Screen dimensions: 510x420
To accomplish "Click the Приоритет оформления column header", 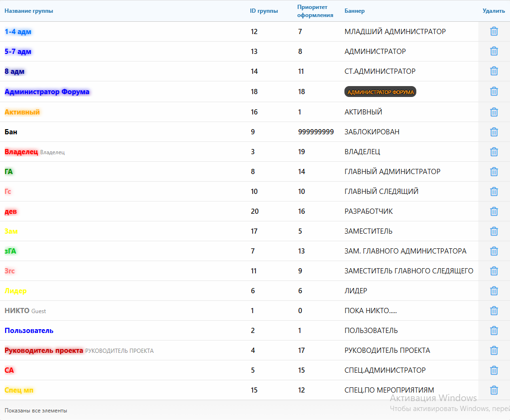I will [x=315, y=11].
